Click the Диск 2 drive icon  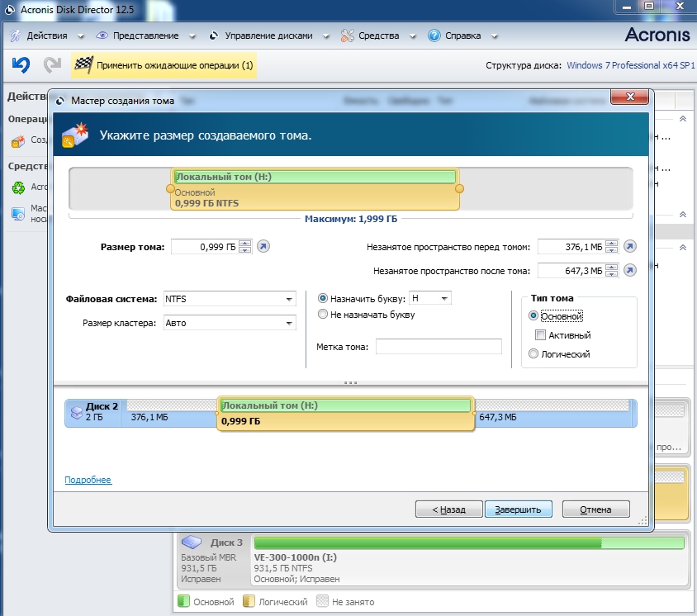pyautogui.click(x=77, y=412)
